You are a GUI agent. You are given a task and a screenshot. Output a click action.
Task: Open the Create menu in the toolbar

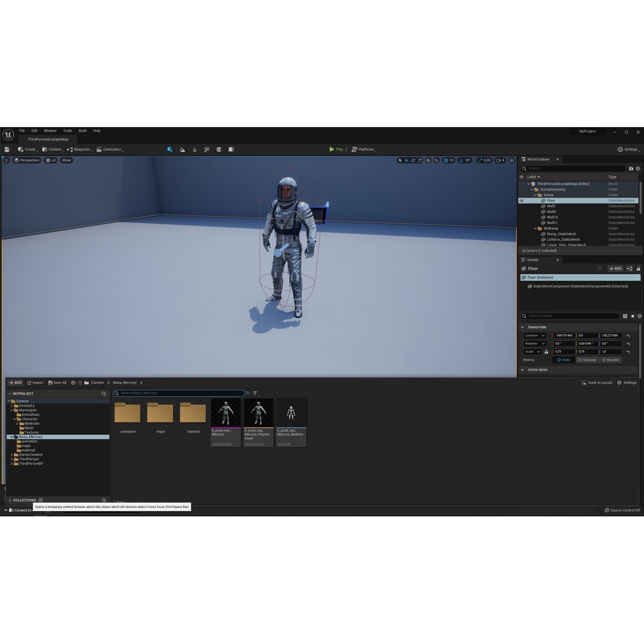click(x=29, y=149)
